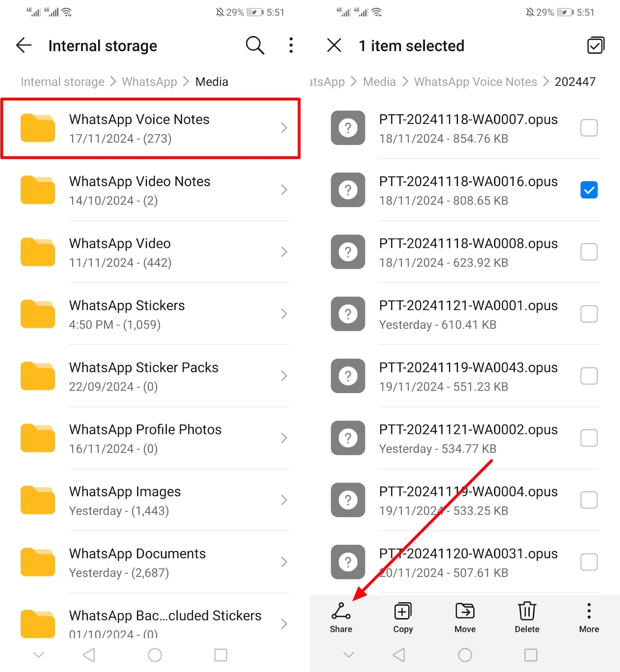Expand WhatsApp Images via its chevron
This screenshot has width=620, height=672.
[x=284, y=500]
